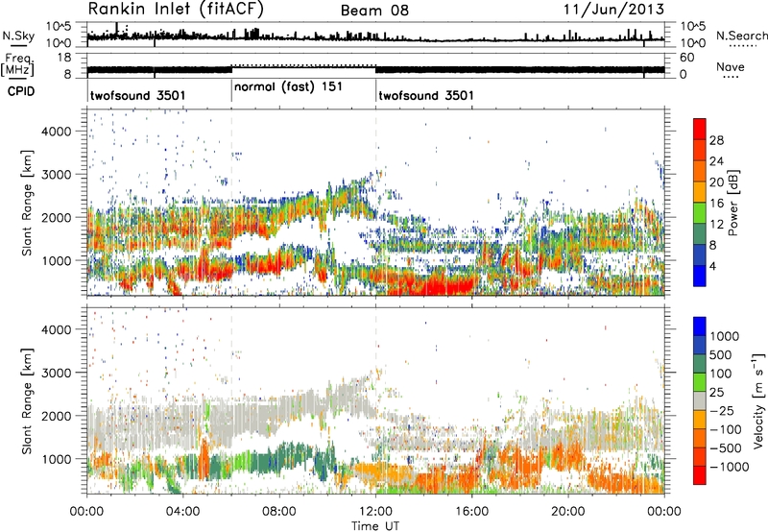Click the '12:00' time axis tick label
768x532 pixels.
tap(375, 512)
